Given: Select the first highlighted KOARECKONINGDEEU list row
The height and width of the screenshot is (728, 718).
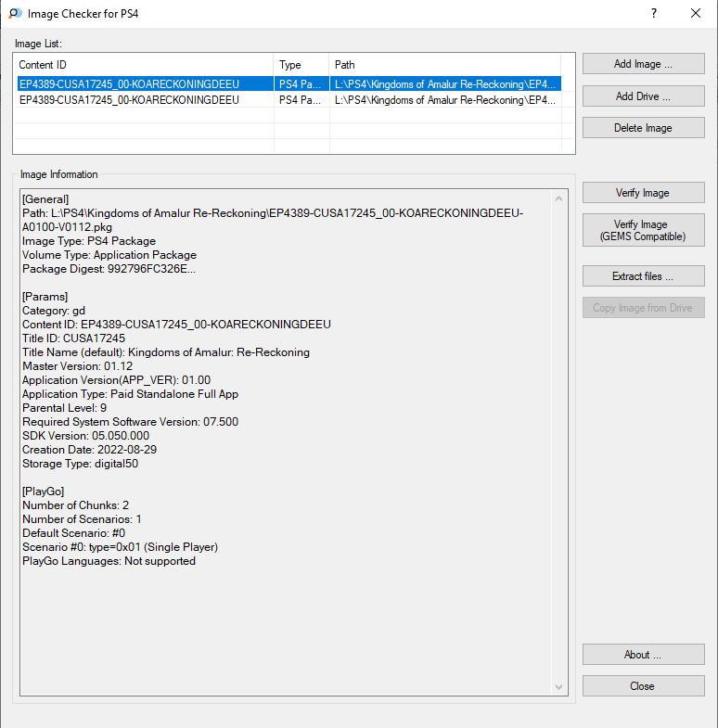Looking at the screenshot, I should coord(289,84).
